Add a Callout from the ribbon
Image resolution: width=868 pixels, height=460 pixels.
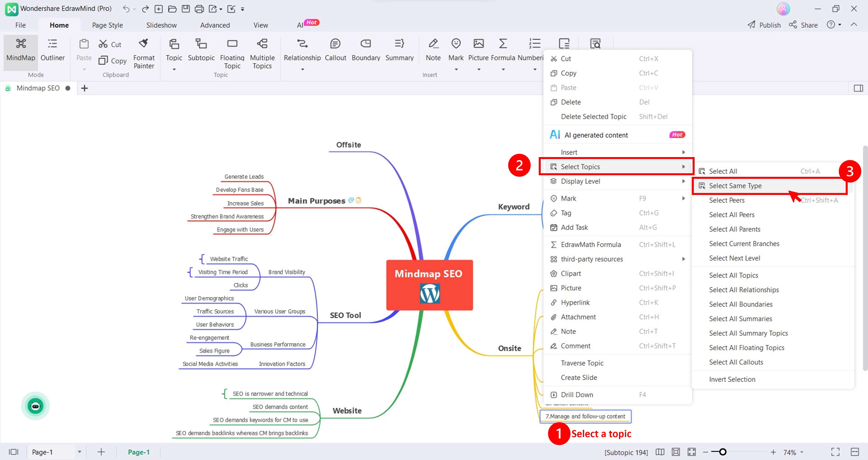pyautogui.click(x=335, y=43)
